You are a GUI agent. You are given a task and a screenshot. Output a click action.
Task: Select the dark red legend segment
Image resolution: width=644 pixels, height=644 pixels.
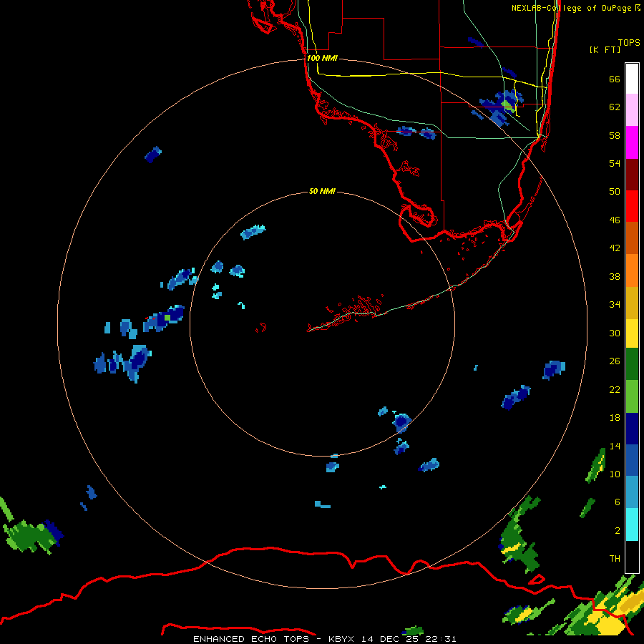click(x=632, y=175)
